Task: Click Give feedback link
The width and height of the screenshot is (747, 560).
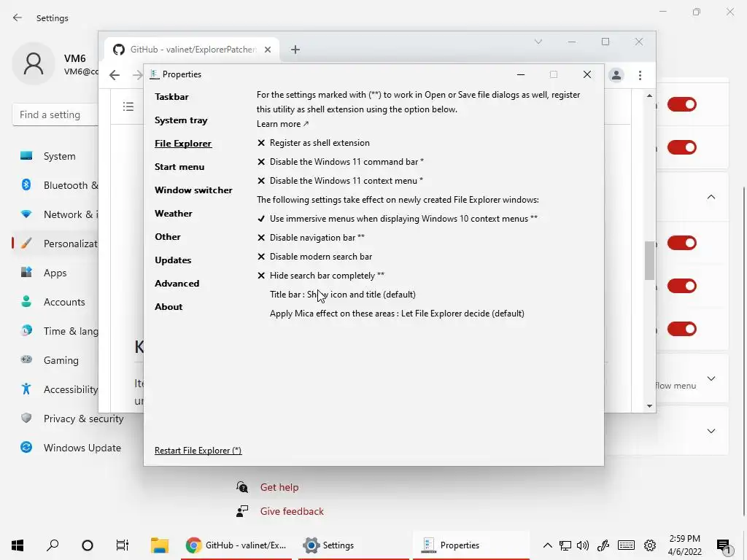Action: [292, 511]
